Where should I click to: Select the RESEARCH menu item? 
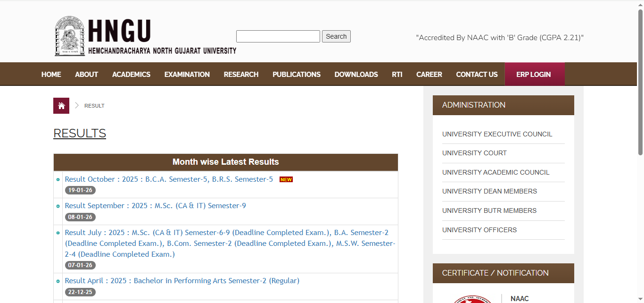241,75
